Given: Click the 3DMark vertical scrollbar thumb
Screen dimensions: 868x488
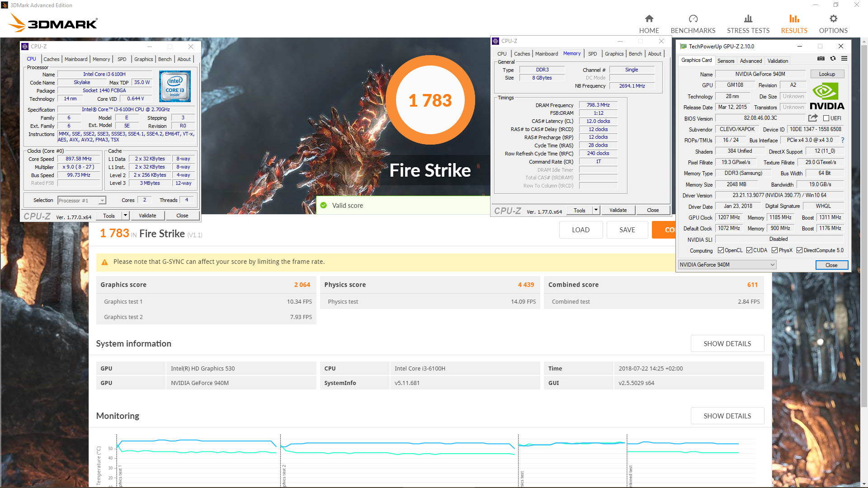Looking at the screenshot, I should pyautogui.click(x=864, y=226).
